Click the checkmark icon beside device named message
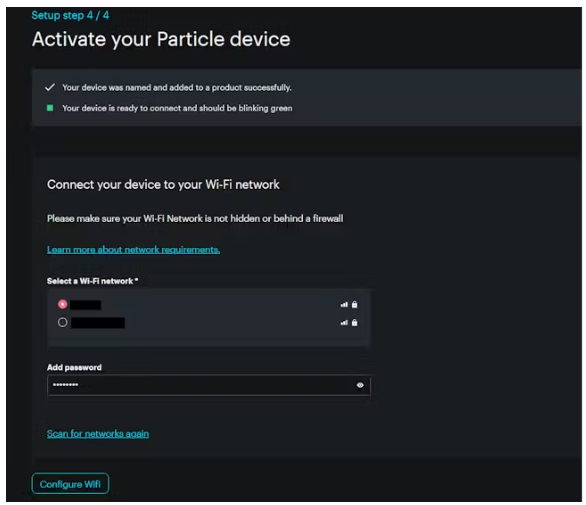The width and height of the screenshot is (586, 505). click(50, 87)
